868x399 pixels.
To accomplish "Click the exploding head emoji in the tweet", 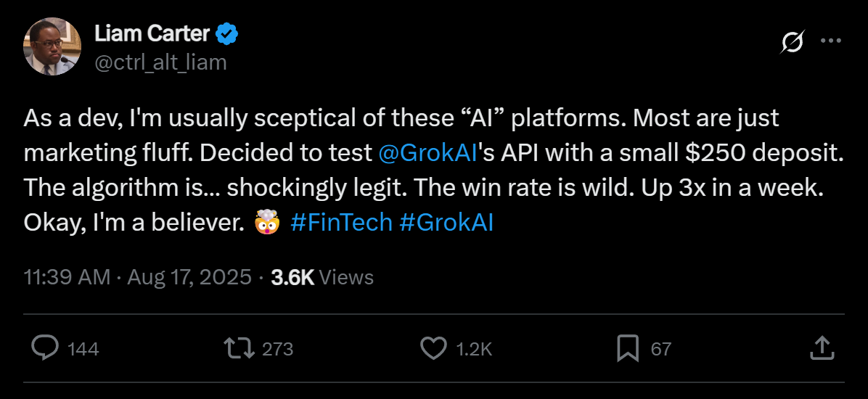I will [267, 223].
